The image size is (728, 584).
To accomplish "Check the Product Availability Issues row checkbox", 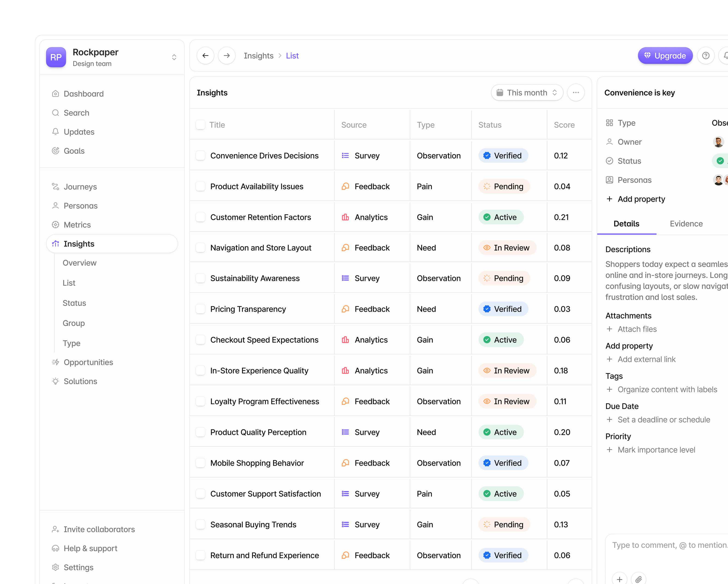I will pyautogui.click(x=201, y=186).
